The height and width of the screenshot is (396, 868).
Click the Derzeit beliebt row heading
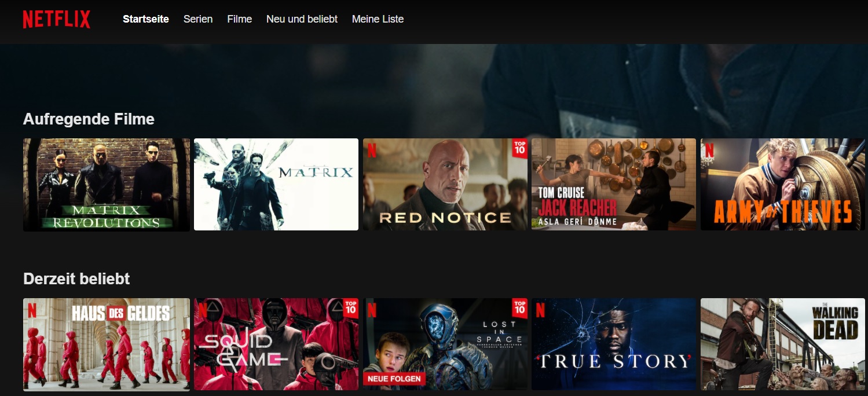pyautogui.click(x=76, y=279)
